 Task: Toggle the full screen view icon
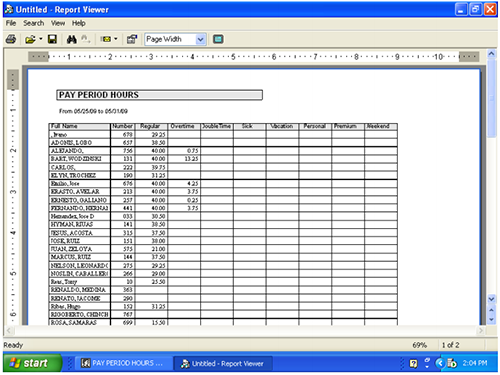[x=218, y=39]
